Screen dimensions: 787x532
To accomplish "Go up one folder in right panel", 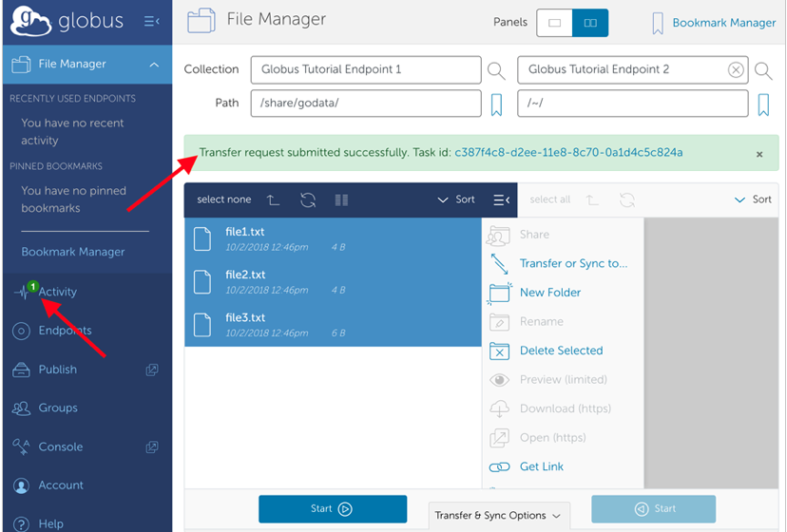I will (592, 199).
